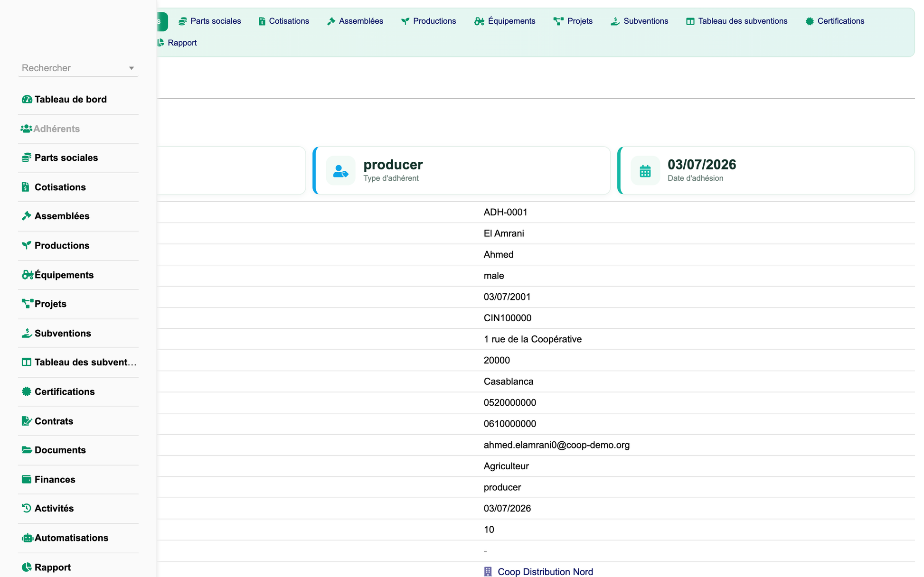Click the calendar icon on adhesion date card
The width and height of the screenshot is (924, 577).
(645, 170)
